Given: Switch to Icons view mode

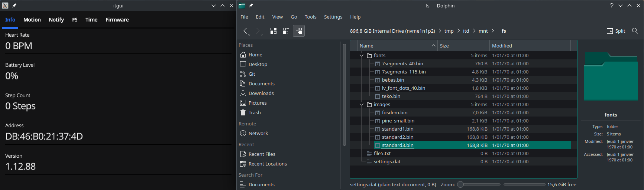Looking at the screenshot, I should (274, 31).
